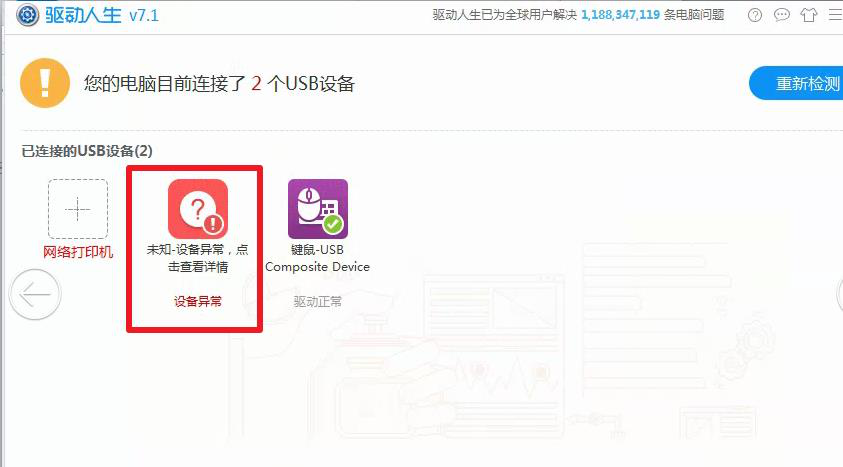Open the skin shirt icon
The image size is (843, 467).
click(x=809, y=15)
